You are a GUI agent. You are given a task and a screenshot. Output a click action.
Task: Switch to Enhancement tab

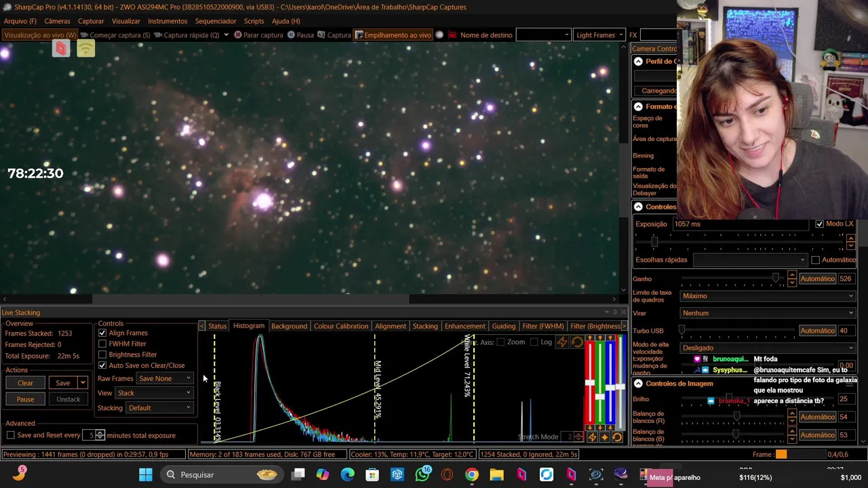tap(465, 326)
